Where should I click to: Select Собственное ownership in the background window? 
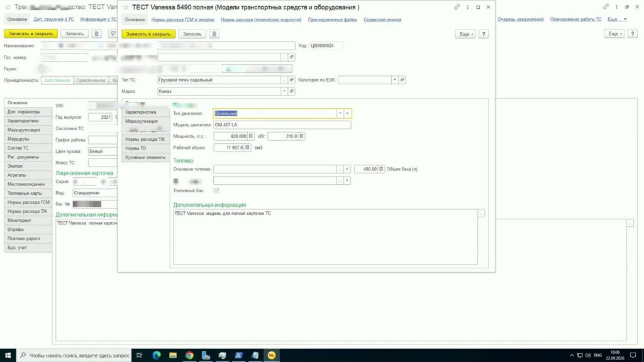(x=57, y=80)
